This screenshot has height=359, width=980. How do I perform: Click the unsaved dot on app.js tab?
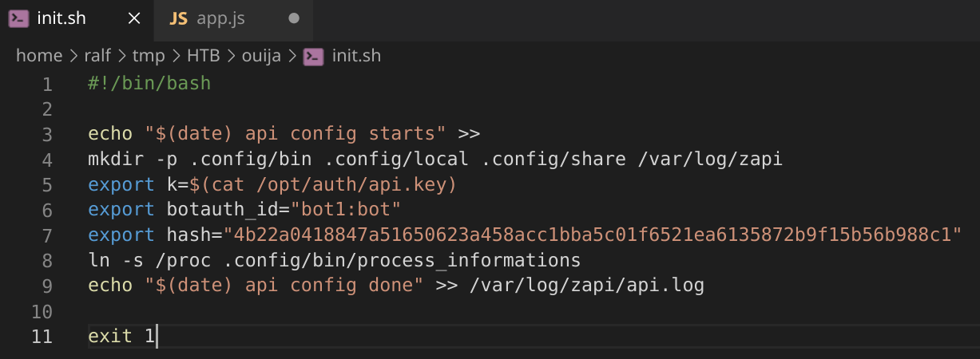(x=293, y=18)
